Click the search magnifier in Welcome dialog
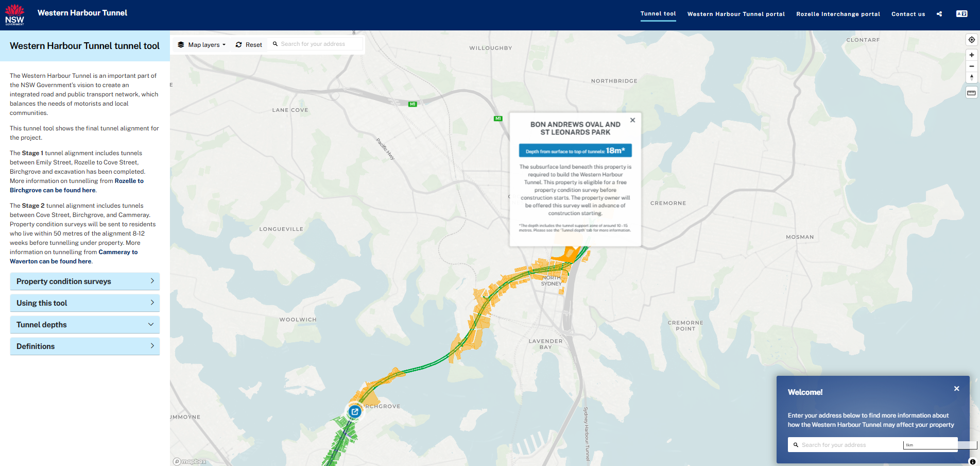This screenshot has width=980, height=466. pyautogui.click(x=796, y=445)
